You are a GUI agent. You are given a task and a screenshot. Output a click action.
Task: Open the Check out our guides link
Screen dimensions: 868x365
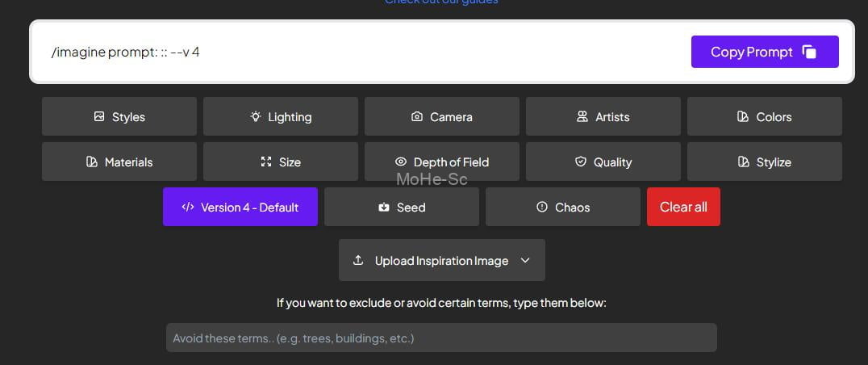coord(441,2)
